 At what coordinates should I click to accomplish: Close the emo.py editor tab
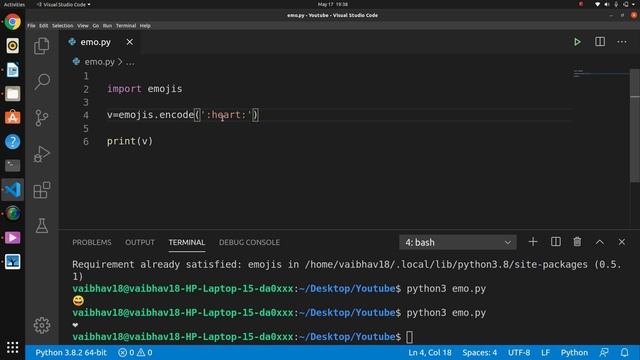(129, 42)
